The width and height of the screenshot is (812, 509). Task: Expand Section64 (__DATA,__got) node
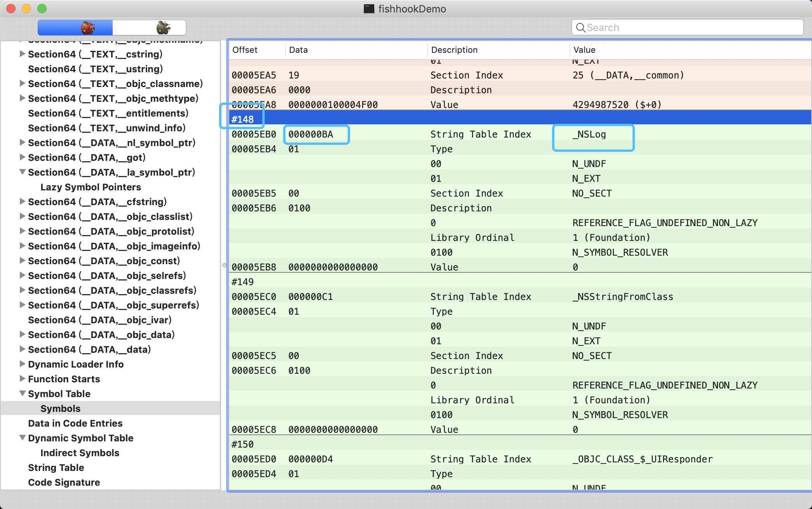(x=23, y=157)
